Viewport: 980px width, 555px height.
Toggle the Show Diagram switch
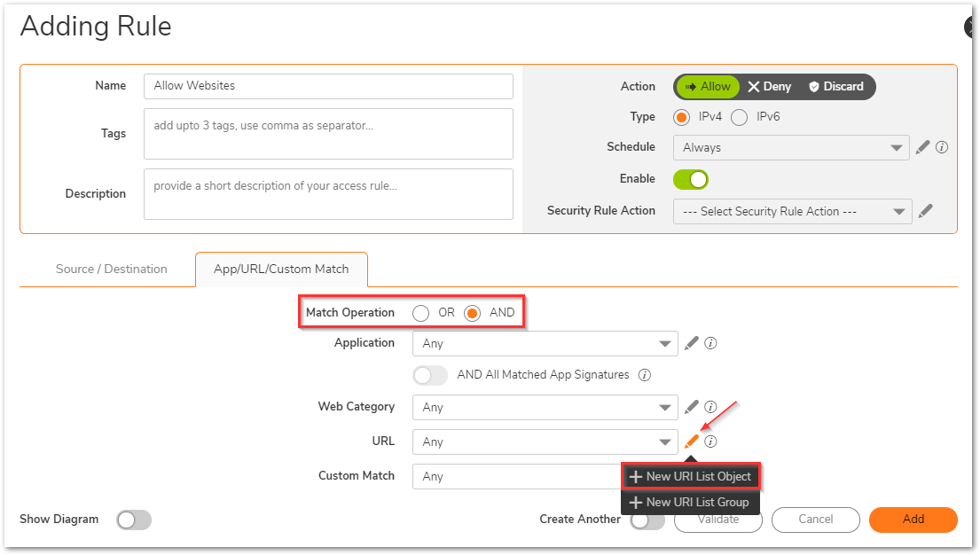(x=134, y=520)
